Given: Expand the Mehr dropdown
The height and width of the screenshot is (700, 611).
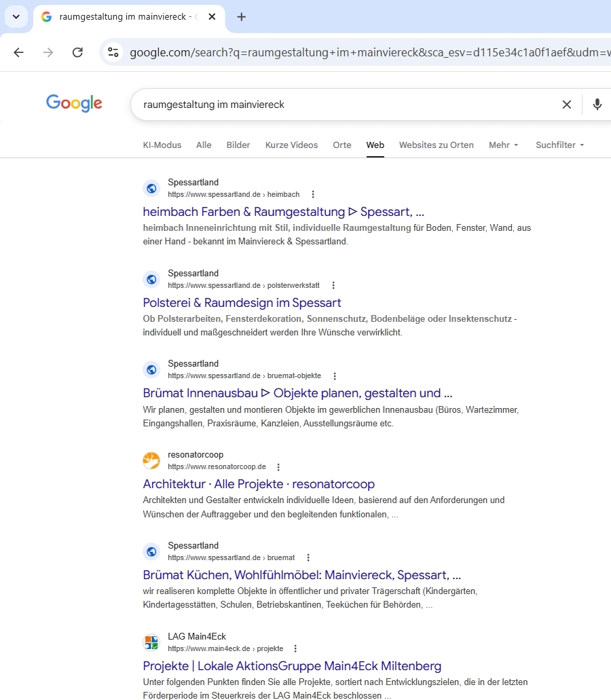Looking at the screenshot, I should pyautogui.click(x=504, y=145).
